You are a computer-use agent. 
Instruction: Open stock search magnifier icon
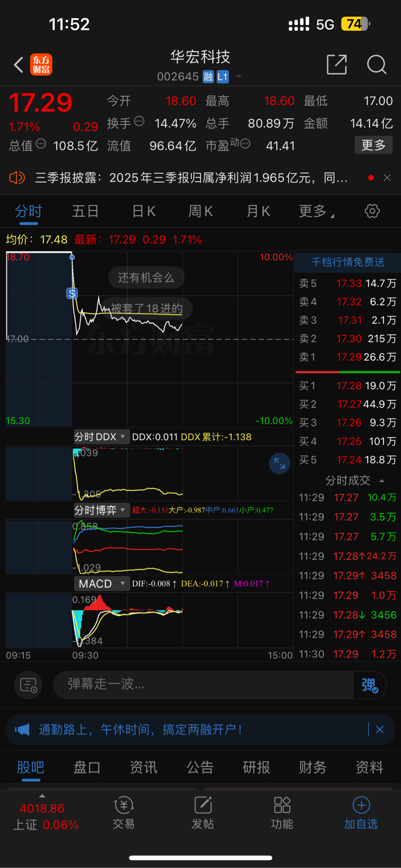(x=376, y=65)
